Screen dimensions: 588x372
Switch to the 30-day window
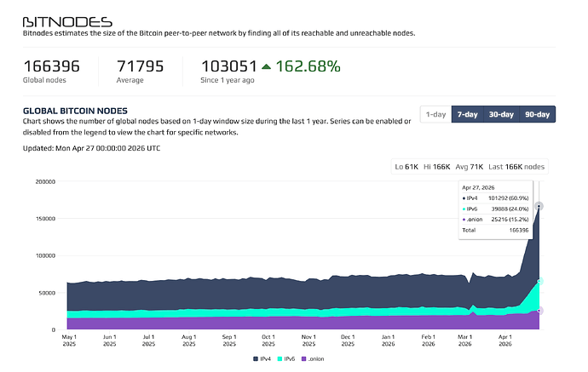501,114
